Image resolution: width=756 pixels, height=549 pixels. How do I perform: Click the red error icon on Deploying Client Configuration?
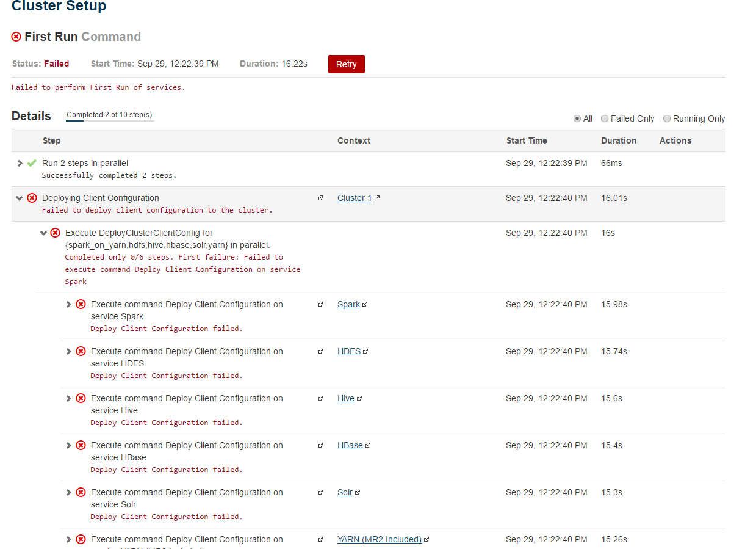tap(32, 198)
